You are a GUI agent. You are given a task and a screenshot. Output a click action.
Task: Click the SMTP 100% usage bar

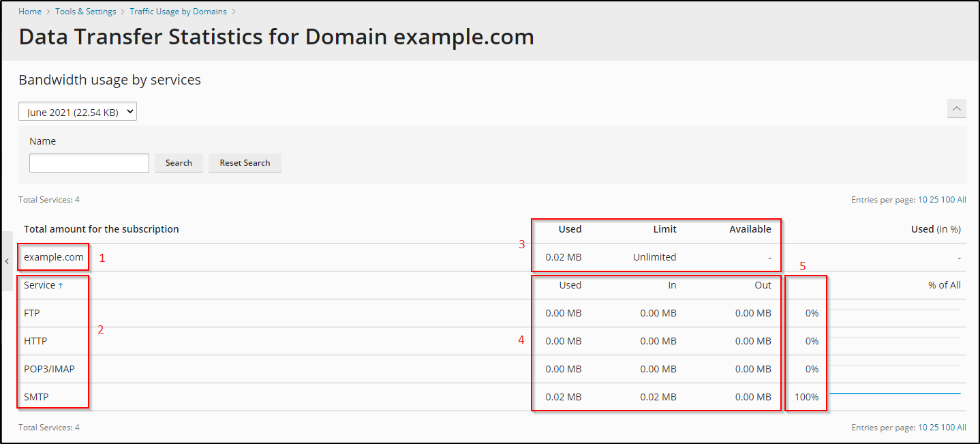[894, 394]
